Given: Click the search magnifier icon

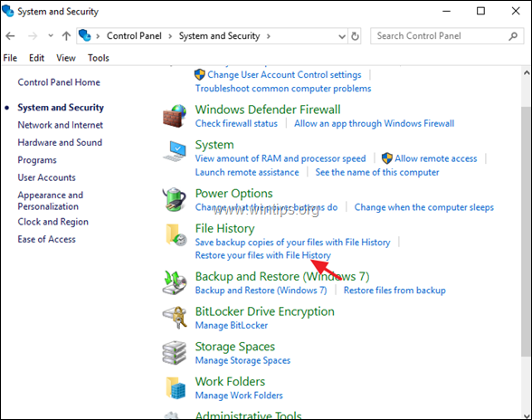Looking at the screenshot, I should [513, 36].
